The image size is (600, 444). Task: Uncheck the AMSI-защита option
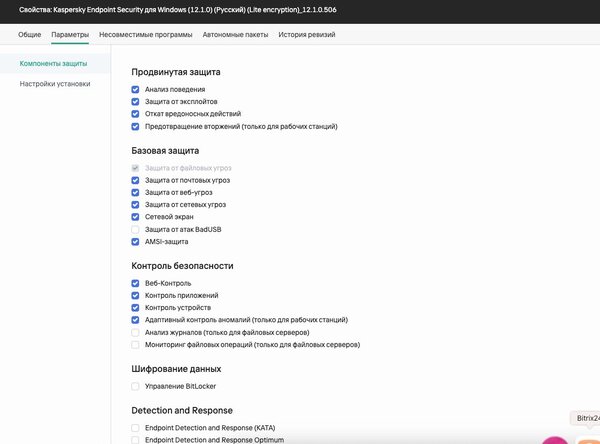135,241
